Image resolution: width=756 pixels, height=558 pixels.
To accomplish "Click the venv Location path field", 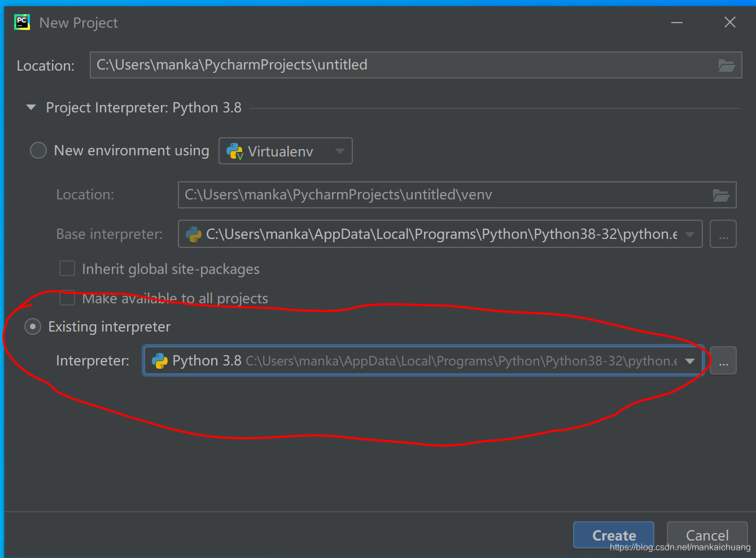I will point(457,195).
